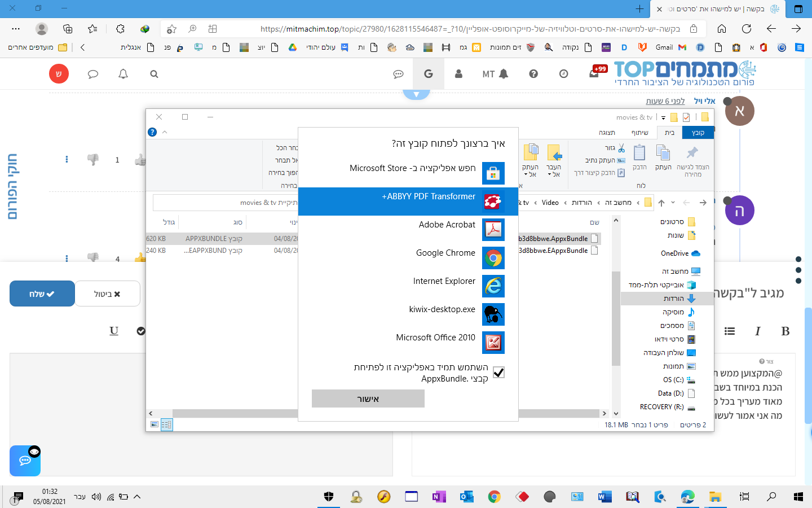The height and width of the screenshot is (508, 812).
Task: Click the הדבק (paste) ribbon icon
Action: (x=639, y=157)
